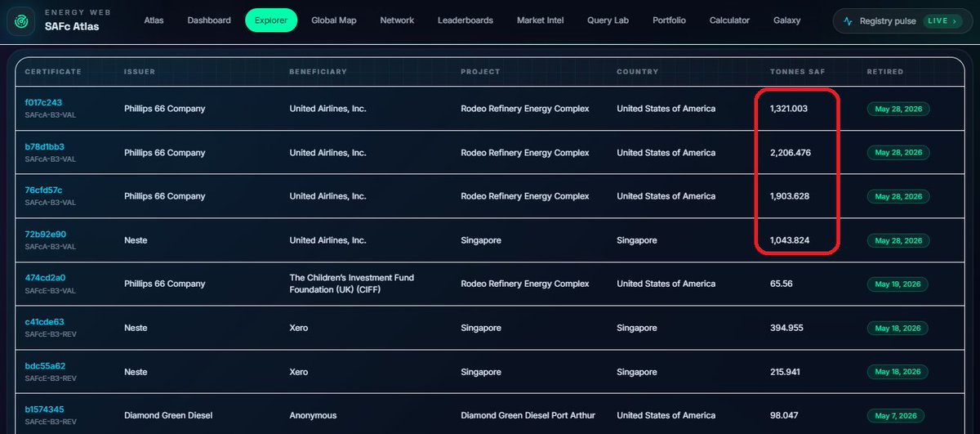The height and width of the screenshot is (434, 980).
Task: Open certificate c41cde63
Action: tap(44, 321)
